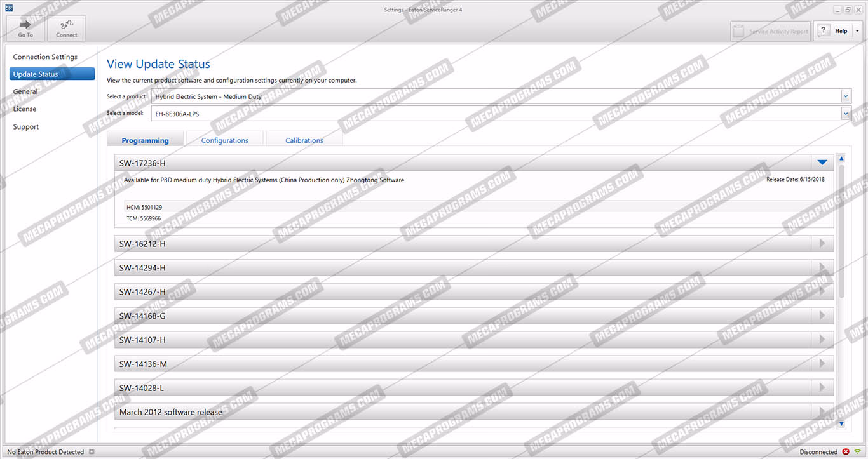Open the License settings section
The image size is (868, 459).
[x=25, y=109]
